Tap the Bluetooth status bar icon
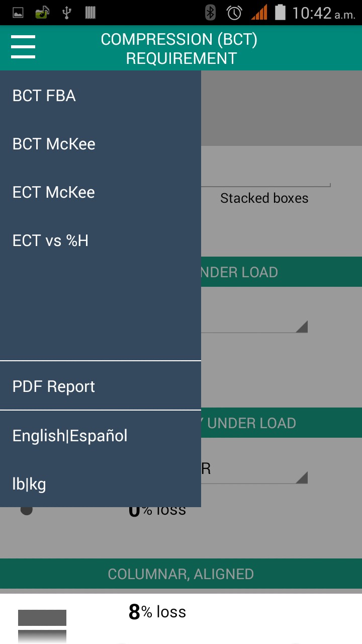 pos(211,13)
